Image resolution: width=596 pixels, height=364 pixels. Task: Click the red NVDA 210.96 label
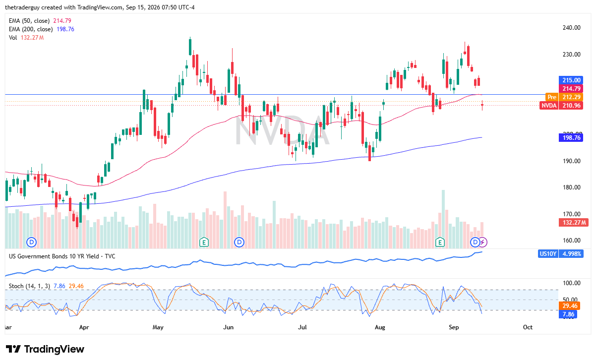[x=561, y=105]
